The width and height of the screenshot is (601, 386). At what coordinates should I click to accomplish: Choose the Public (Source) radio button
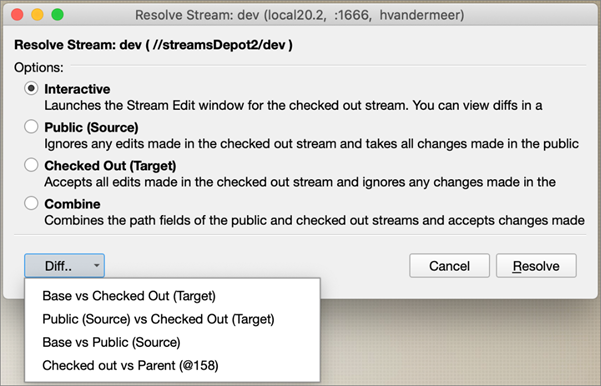[x=31, y=126]
